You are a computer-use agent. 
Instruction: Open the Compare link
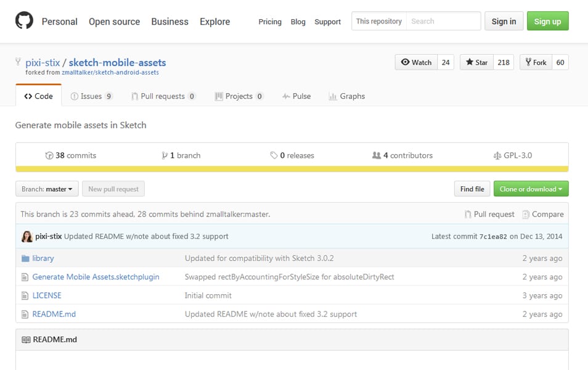click(x=543, y=214)
